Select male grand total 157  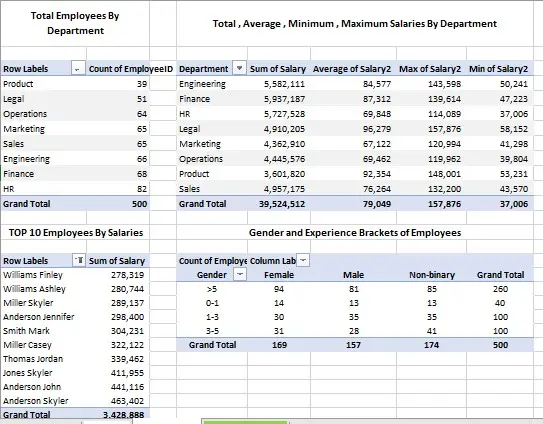(353, 345)
